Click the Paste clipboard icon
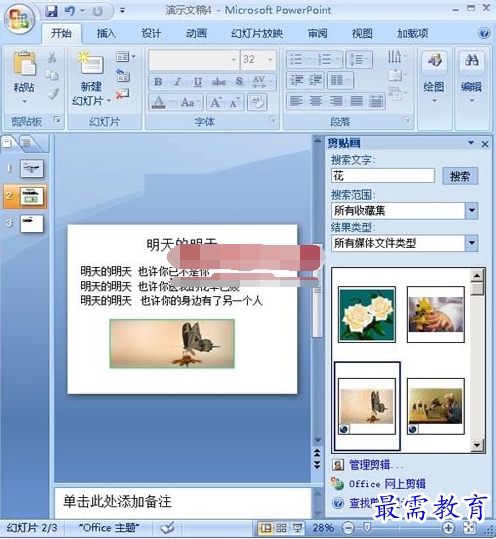Image resolution: width=496 pixels, height=539 pixels. (24, 63)
